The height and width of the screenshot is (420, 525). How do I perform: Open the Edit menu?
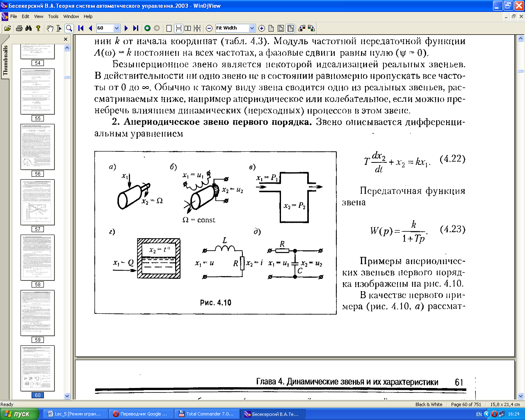click(x=25, y=16)
